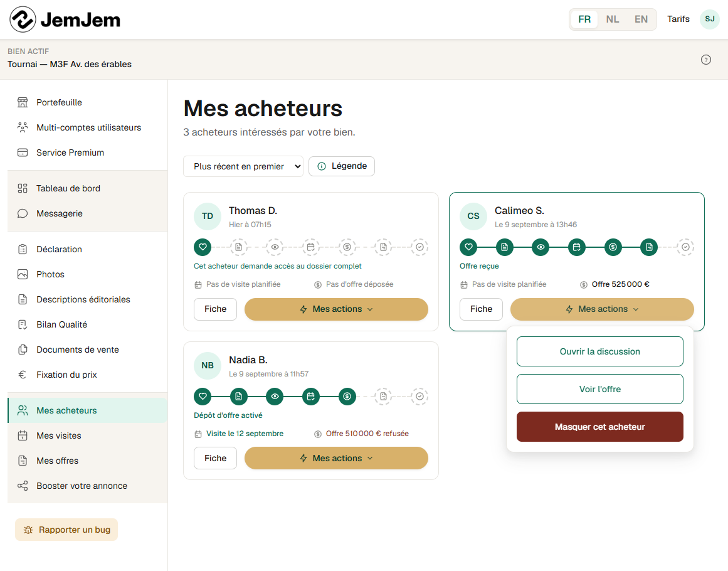Open Fiche for Nadia B.
The width and height of the screenshot is (728, 571).
[x=216, y=458]
